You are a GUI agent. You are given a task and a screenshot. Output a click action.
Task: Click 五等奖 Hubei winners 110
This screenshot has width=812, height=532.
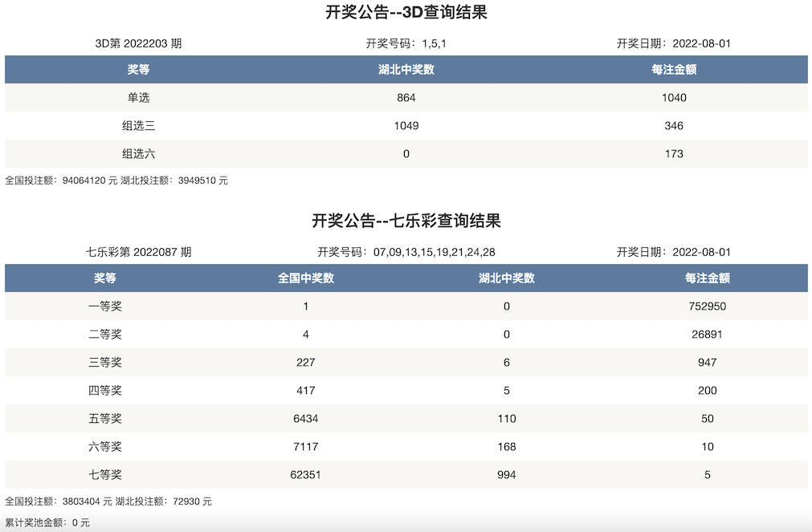[x=507, y=419]
